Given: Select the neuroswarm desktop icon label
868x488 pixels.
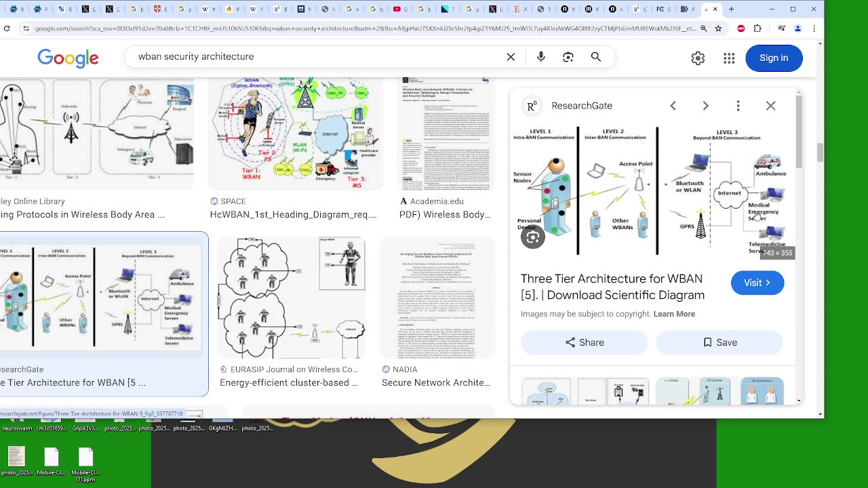Looking at the screenshot, I should 17,428.
